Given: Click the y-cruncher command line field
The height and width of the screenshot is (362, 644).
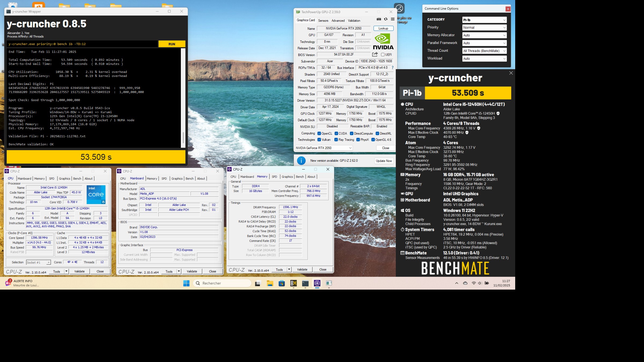Looking at the screenshot, I should (x=82, y=44).
